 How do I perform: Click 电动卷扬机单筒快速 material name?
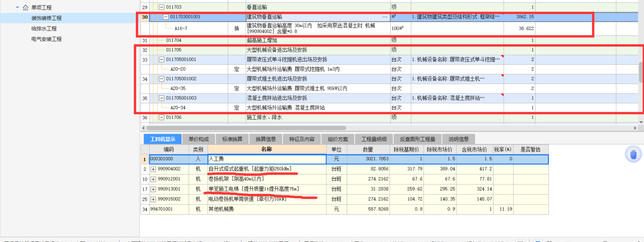pyautogui.click(x=248, y=199)
